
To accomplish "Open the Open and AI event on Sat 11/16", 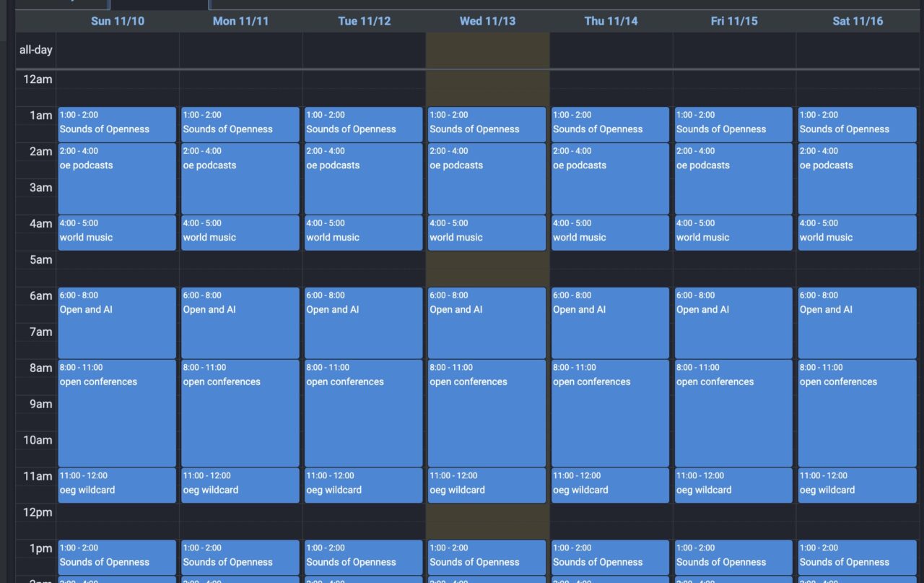I will click(x=858, y=323).
